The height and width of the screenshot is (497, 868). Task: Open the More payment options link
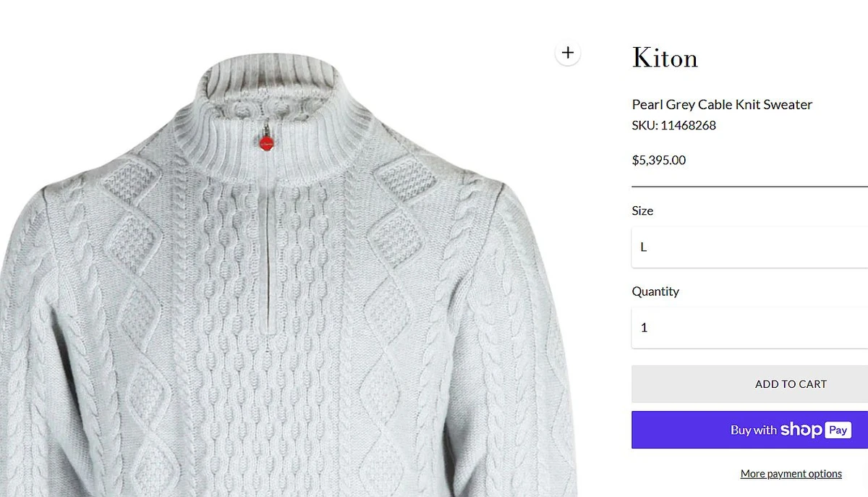(x=791, y=473)
